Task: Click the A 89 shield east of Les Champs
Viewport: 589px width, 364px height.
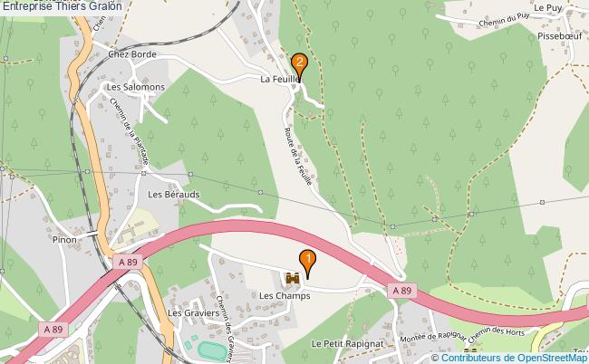Action: (402, 291)
